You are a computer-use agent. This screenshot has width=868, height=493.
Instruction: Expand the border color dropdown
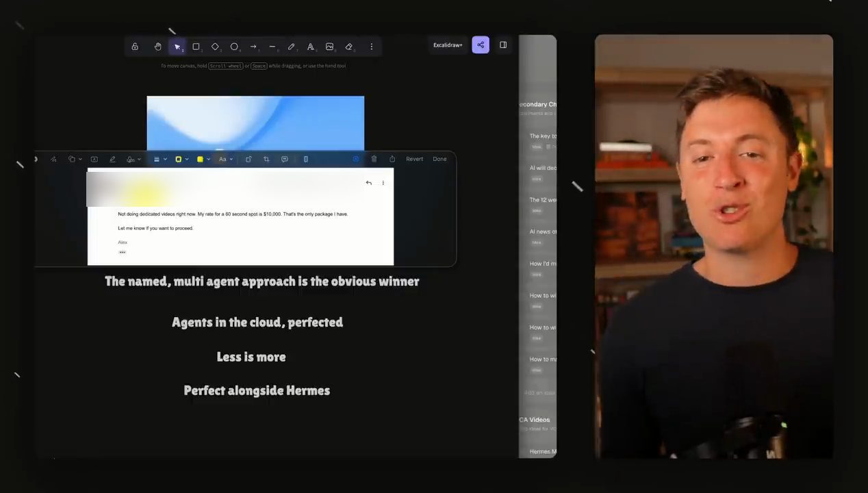click(181, 159)
